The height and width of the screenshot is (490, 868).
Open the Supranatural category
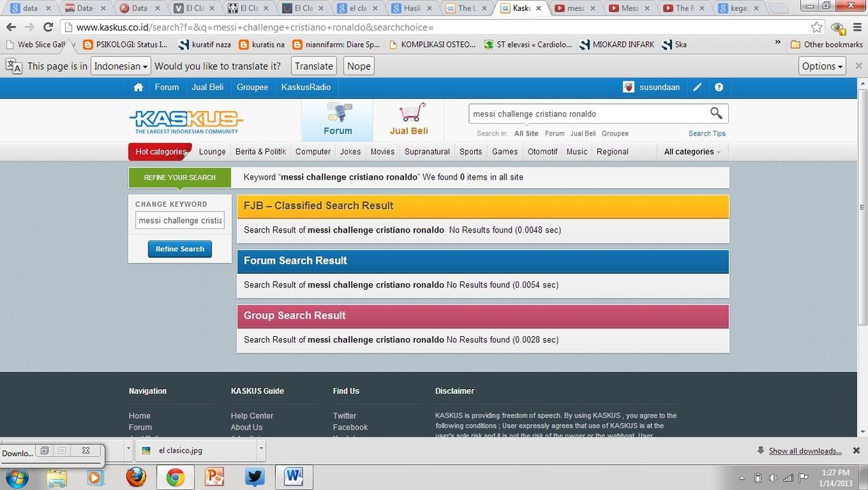pos(427,152)
